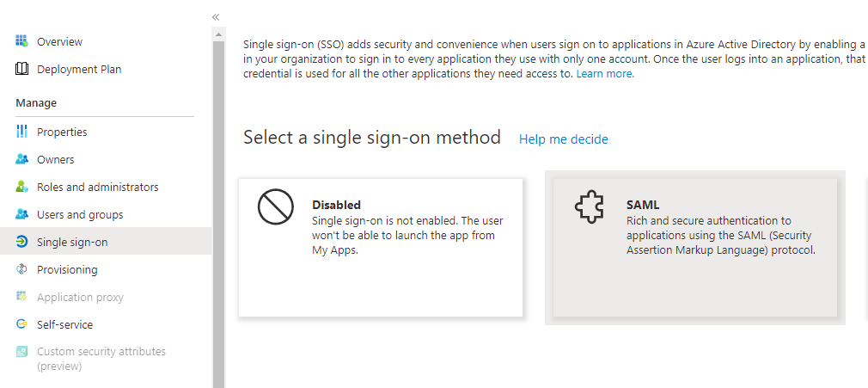Choose the SAML sign-on method title
Screen dimensions: 868x388
643,205
